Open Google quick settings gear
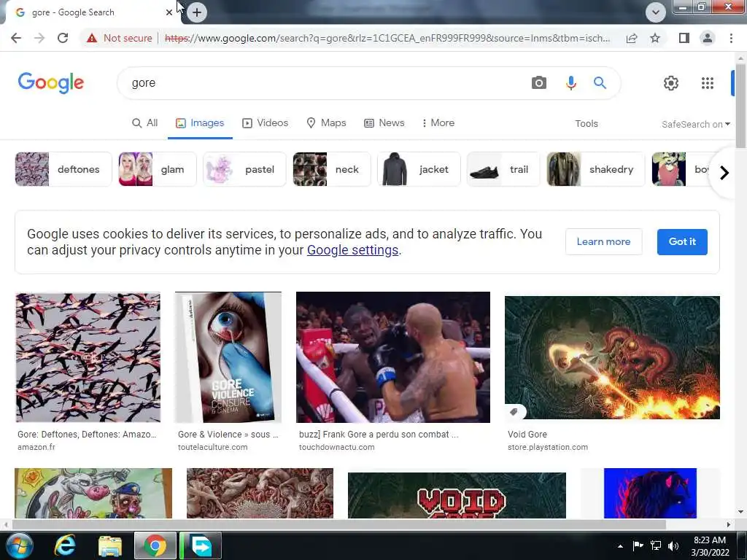747x560 pixels. point(671,83)
